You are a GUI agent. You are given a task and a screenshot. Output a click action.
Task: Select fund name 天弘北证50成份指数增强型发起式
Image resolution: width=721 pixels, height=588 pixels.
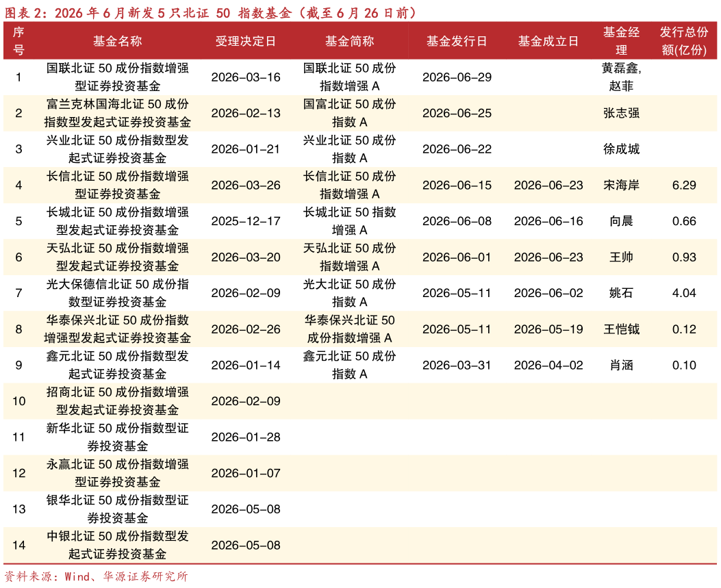(117, 257)
